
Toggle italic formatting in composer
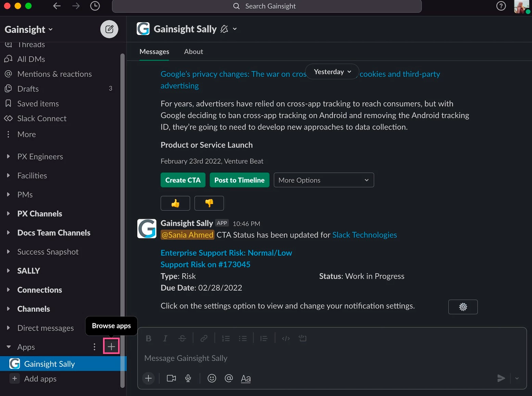point(165,338)
